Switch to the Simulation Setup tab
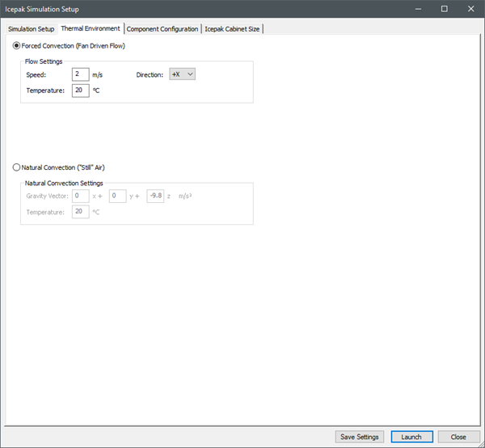 click(x=31, y=29)
